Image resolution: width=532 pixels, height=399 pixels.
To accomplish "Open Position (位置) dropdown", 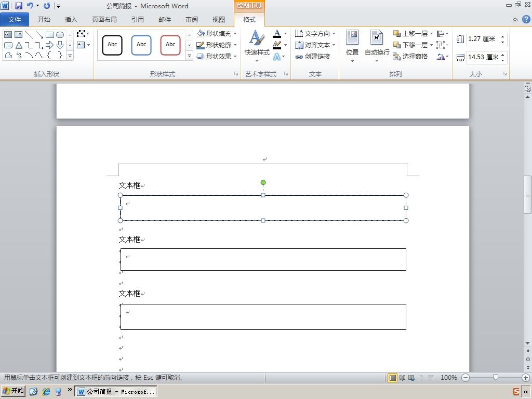I will 352,46.
